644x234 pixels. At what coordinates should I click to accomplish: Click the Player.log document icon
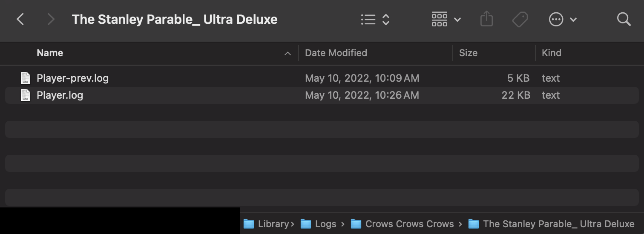pos(26,95)
